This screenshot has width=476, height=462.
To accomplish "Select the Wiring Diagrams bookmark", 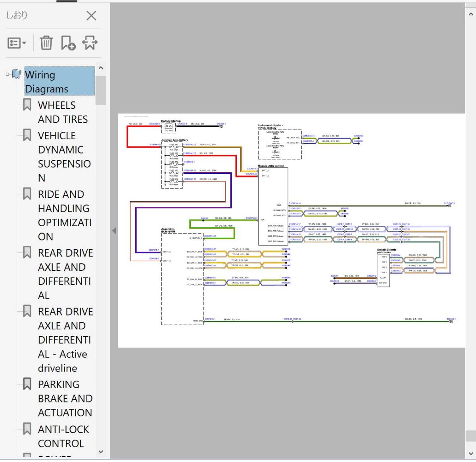I will [x=59, y=81].
